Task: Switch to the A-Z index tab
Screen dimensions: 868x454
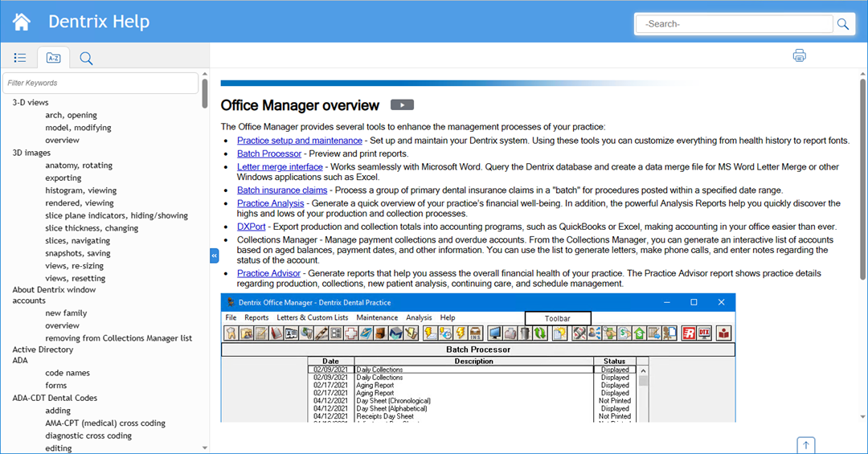Action: [53, 58]
